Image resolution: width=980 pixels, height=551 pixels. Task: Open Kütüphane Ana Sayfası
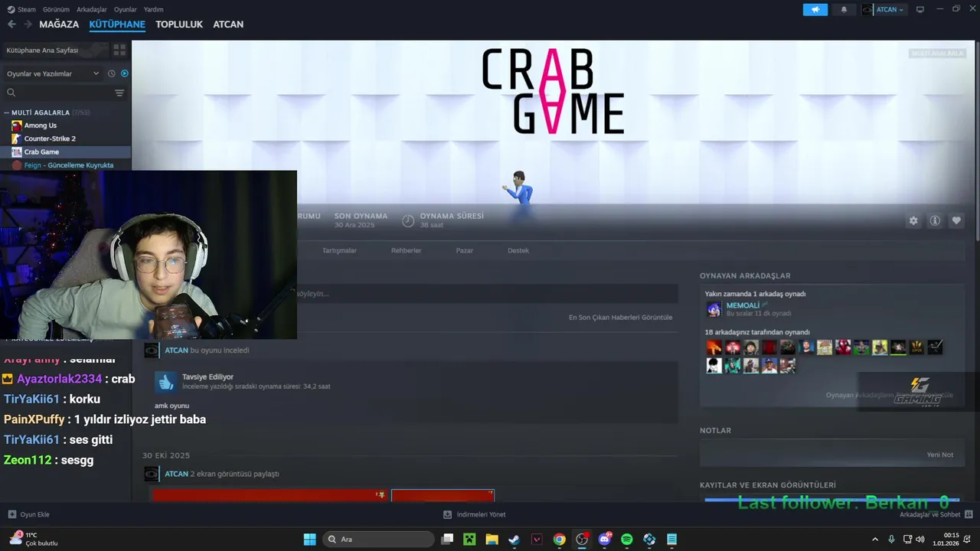(54, 50)
